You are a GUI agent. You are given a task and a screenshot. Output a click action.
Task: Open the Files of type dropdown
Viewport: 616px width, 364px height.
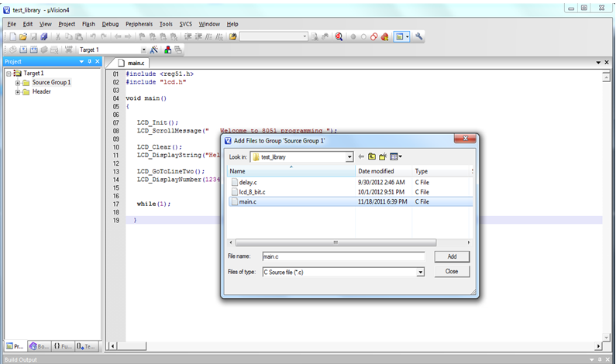point(421,272)
